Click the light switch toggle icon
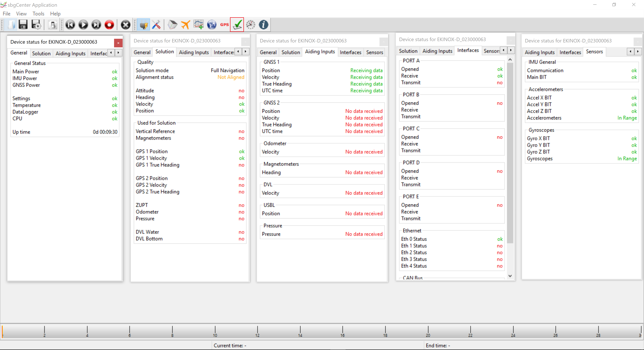The width and height of the screenshot is (644, 350). pos(53,24)
